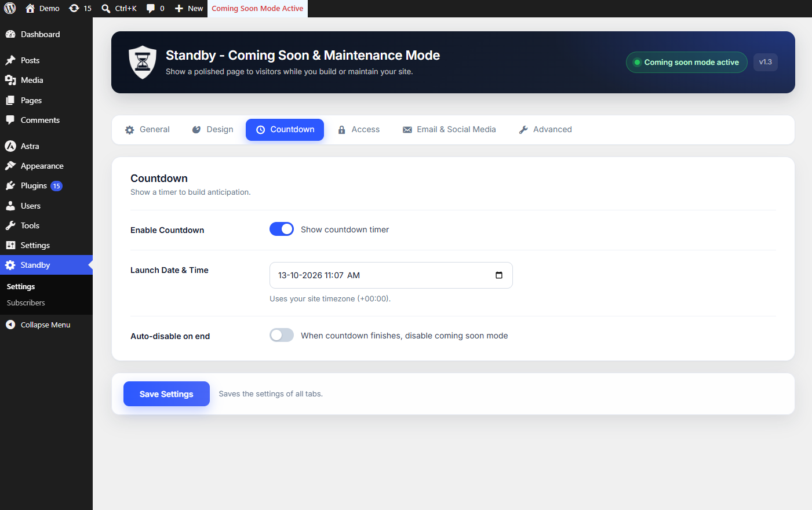Viewport: 812px width, 510px height.
Task: Click the plus New icon
Action: point(179,9)
